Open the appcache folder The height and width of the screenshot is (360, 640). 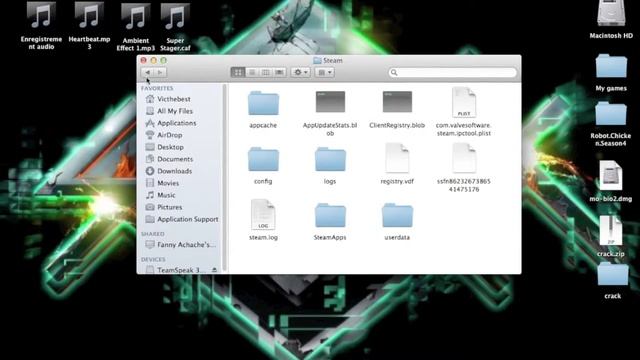(263, 103)
